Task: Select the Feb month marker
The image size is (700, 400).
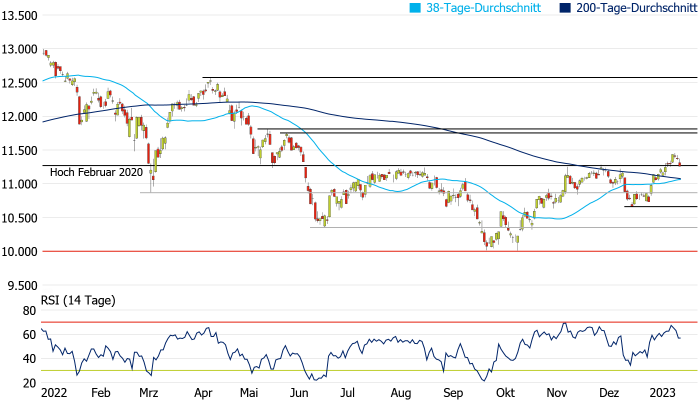Action: coord(100,393)
